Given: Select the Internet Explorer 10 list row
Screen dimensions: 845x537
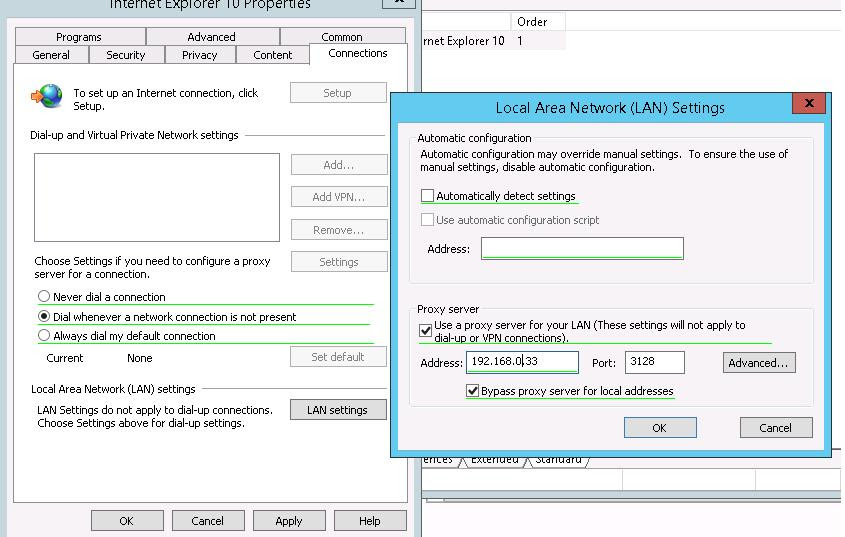Looking at the screenshot, I should [493, 41].
